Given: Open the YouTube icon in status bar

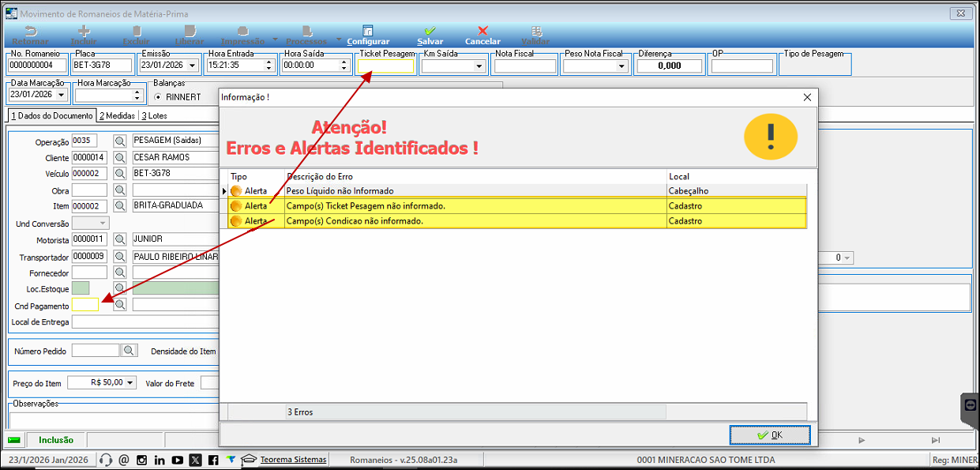Looking at the screenshot, I should point(178,461).
